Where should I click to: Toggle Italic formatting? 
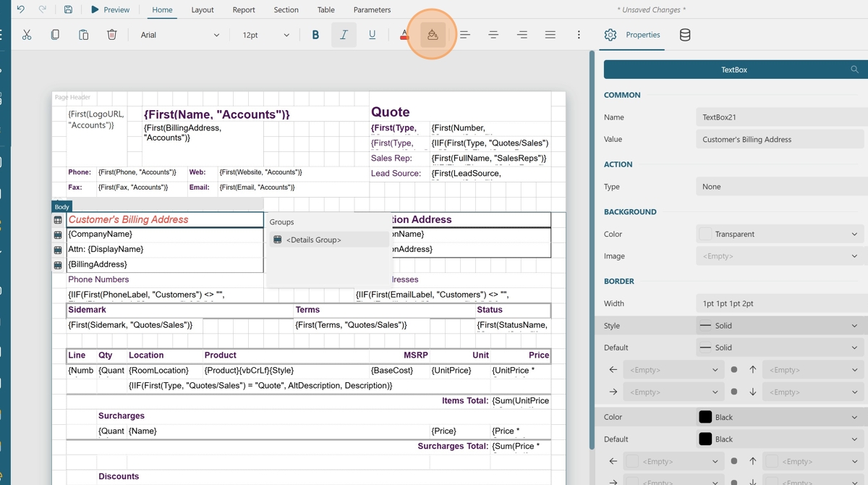[x=344, y=35]
